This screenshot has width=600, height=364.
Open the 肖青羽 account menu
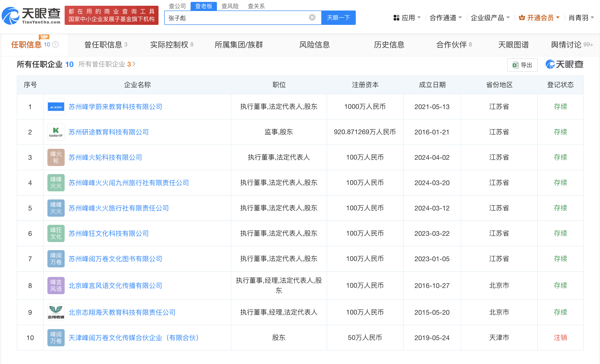click(581, 17)
